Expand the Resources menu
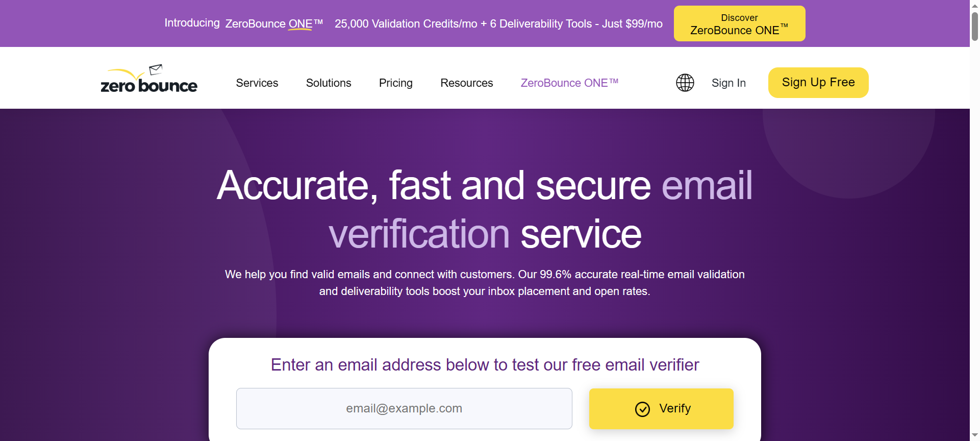Viewport: 980px width, 441px height. tap(466, 83)
